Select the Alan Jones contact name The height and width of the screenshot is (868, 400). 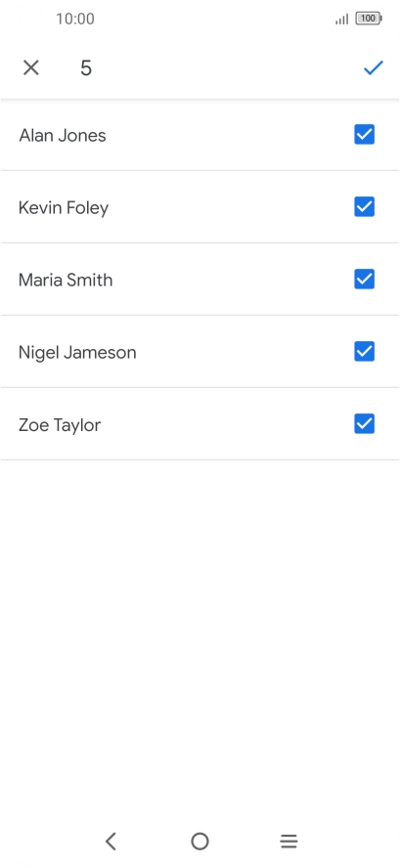pyautogui.click(x=63, y=135)
